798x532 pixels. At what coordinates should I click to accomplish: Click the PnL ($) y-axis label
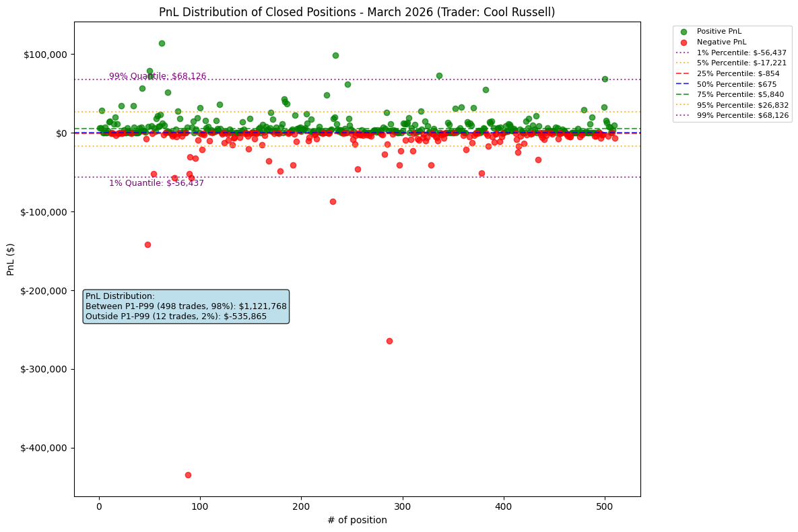coord(11,261)
